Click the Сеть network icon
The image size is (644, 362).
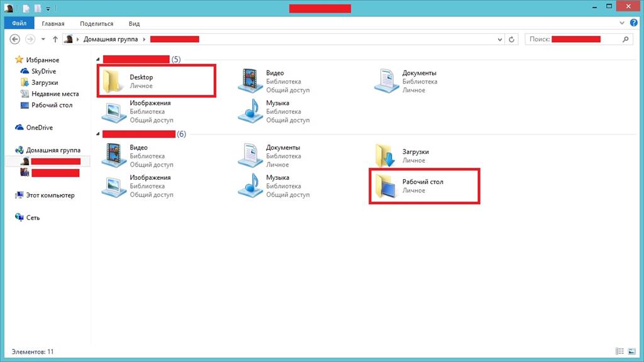click(x=19, y=217)
